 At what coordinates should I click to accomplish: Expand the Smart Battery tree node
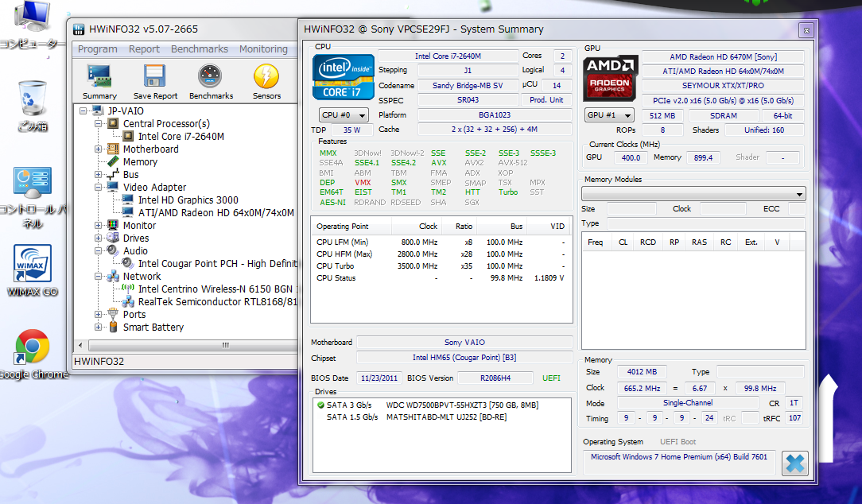(x=99, y=328)
